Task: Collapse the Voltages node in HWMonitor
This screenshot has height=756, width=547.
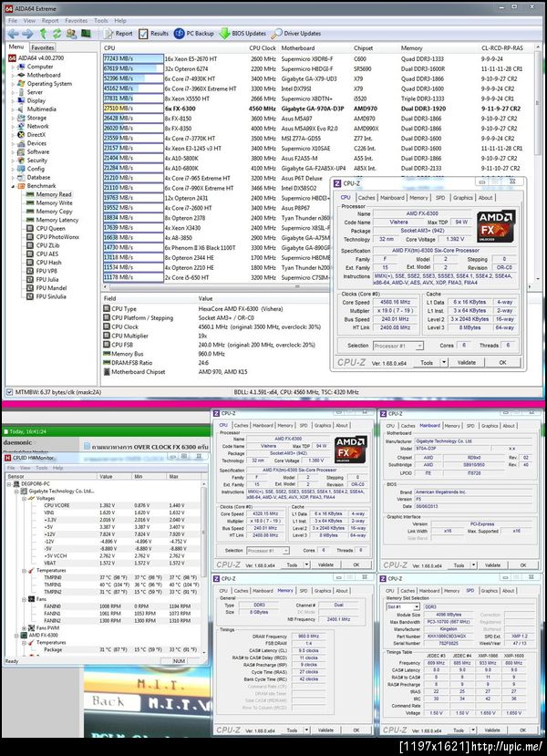Action: pyautogui.click(x=24, y=498)
